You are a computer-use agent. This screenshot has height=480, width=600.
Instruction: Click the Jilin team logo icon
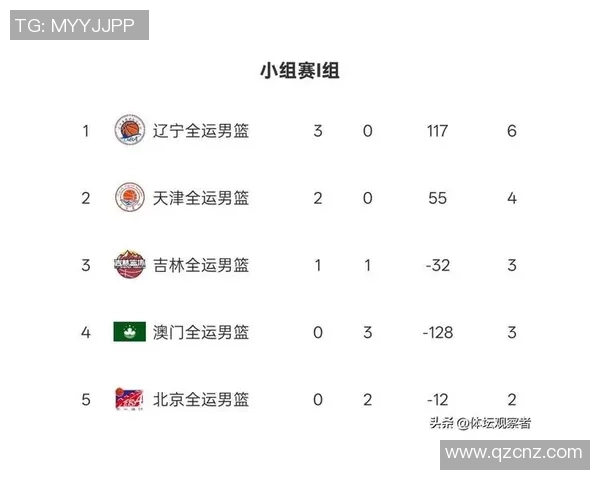pyautogui.click(x=130, y=265)
